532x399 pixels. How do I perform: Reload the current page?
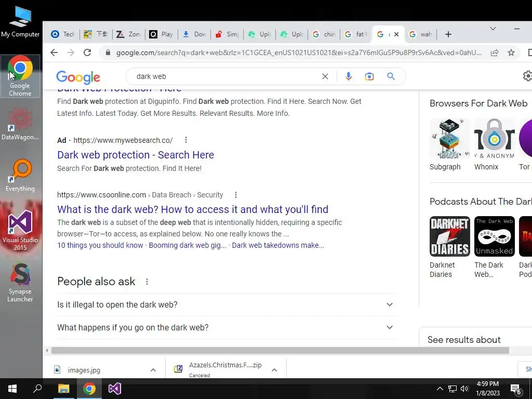[87, 52]
